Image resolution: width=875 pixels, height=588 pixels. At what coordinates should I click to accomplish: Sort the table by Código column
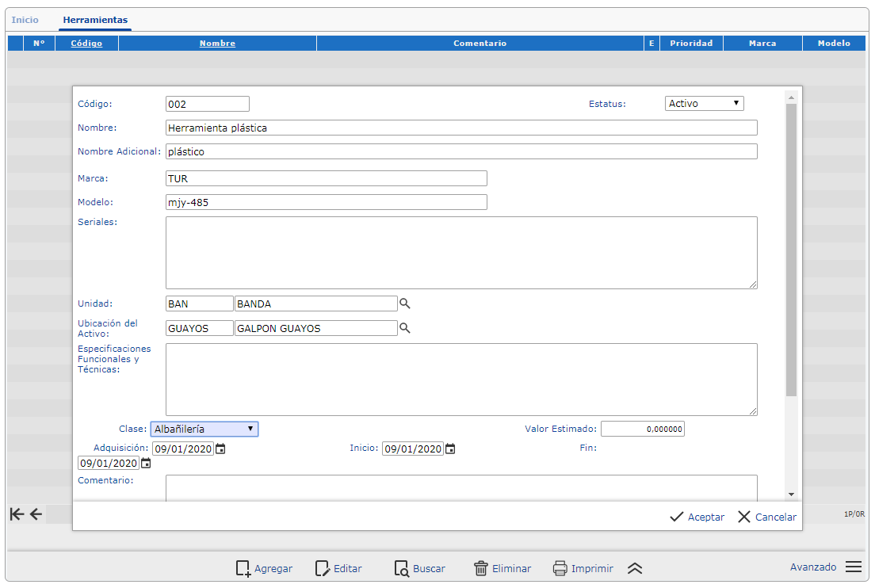click(x=86, y=44)
